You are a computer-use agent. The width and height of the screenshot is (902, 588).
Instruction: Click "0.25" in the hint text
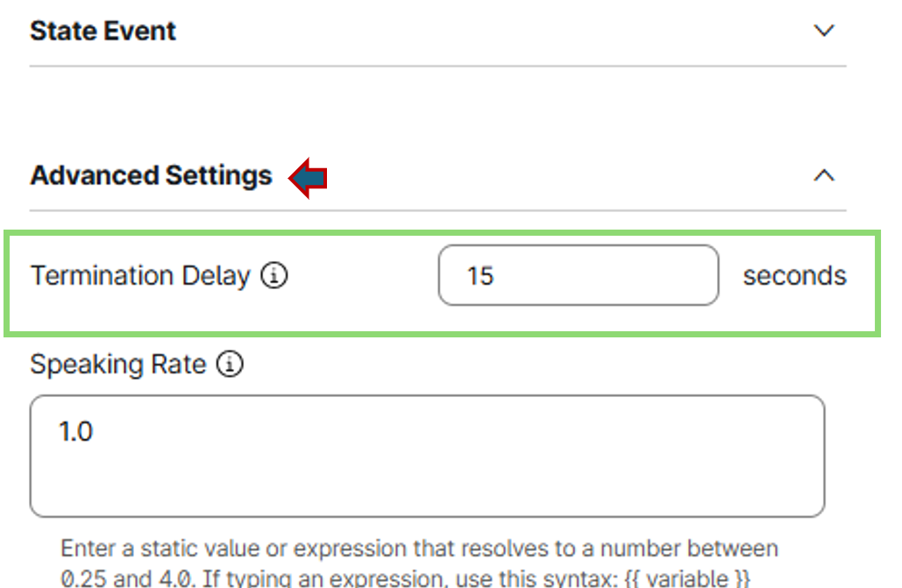(x=80, y=578)
